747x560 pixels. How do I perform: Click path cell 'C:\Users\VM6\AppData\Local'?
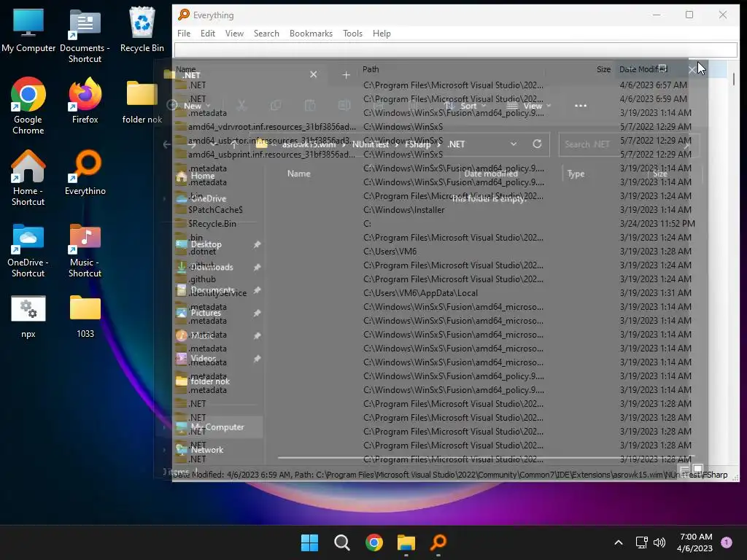(420, 293)
